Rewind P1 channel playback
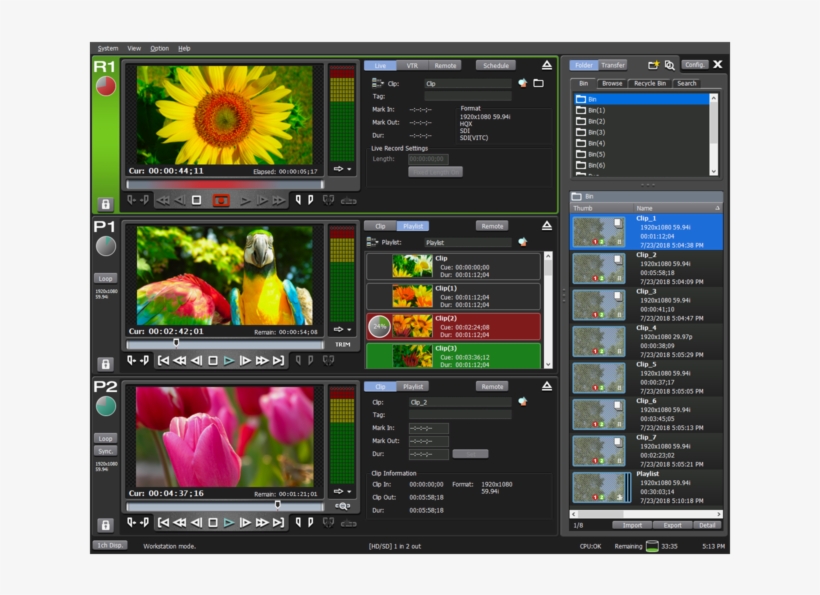This screenshot has width=820, height=595. [179, 360]
